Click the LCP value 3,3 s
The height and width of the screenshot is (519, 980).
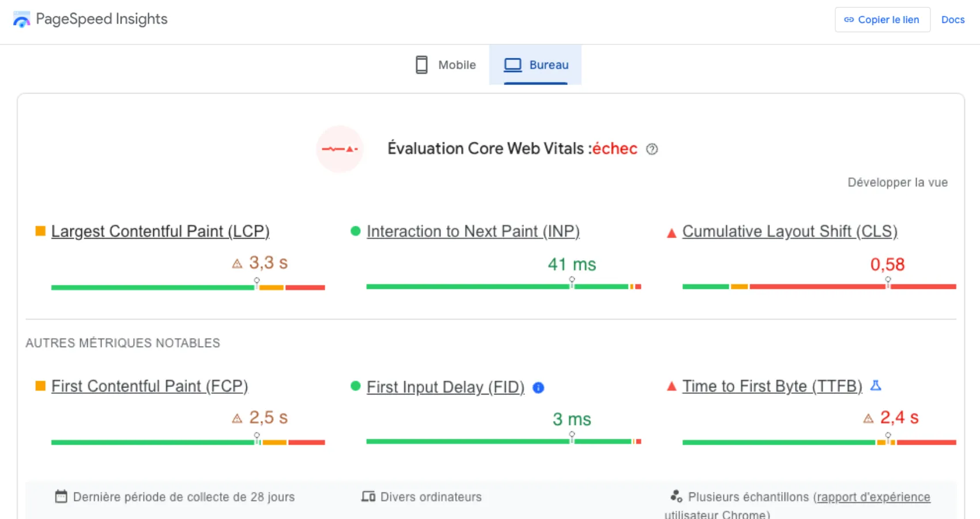click(x=268, y=263)
